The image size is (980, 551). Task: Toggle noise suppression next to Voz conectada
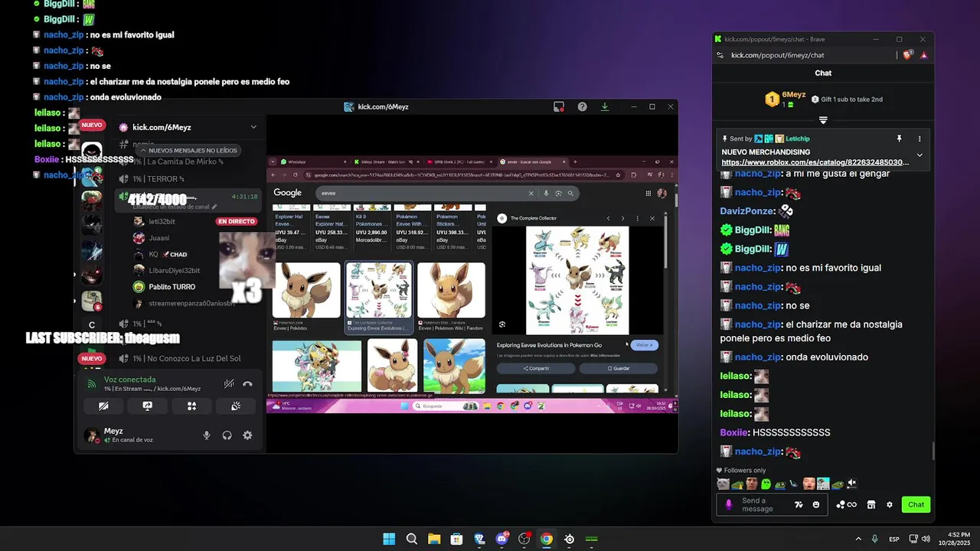229,384
